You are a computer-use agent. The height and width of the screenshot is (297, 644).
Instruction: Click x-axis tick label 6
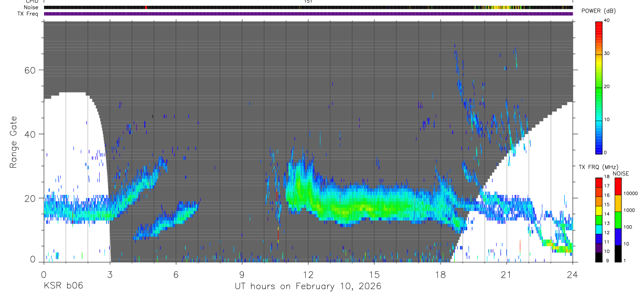(x=176, y=274)
